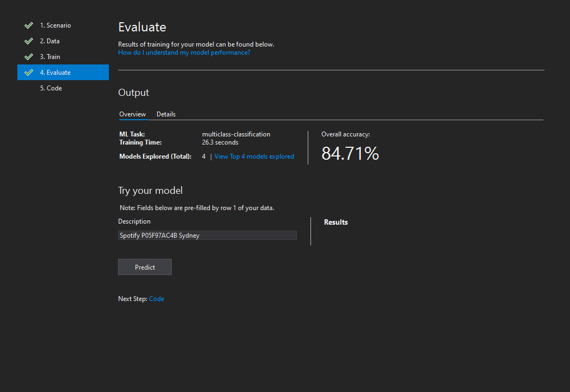Click the Results heading
The image size is (570, 392).
coord(336,222)
